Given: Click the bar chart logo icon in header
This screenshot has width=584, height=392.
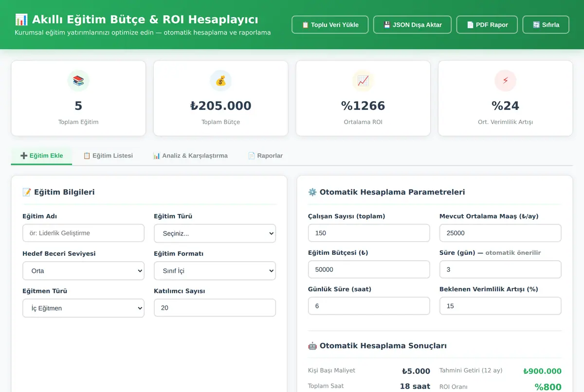Looking at the screenshot, I should coord(21,19).
